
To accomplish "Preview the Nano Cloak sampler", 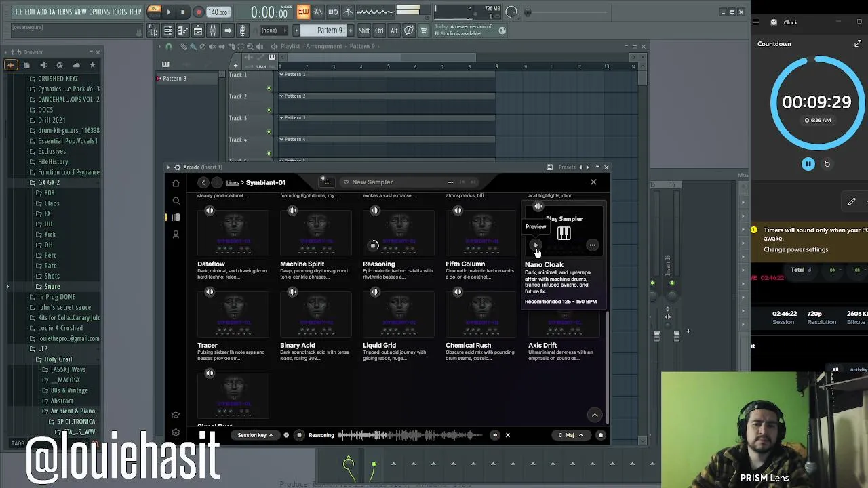I will click(x=536, y=245).
